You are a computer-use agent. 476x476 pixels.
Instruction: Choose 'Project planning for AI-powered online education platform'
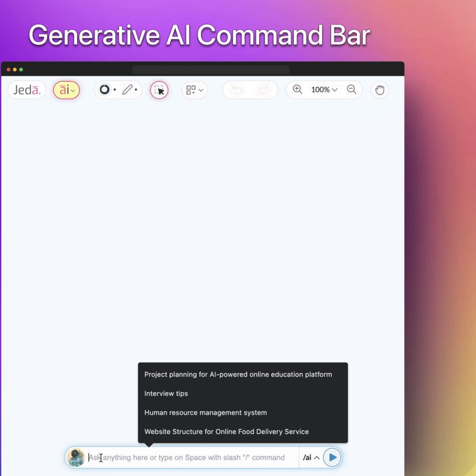(x=238, y=374)
